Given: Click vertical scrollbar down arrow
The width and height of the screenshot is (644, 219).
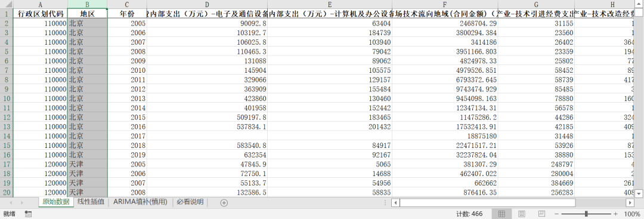Looking at the screenshot, I should tap(639, 193).
